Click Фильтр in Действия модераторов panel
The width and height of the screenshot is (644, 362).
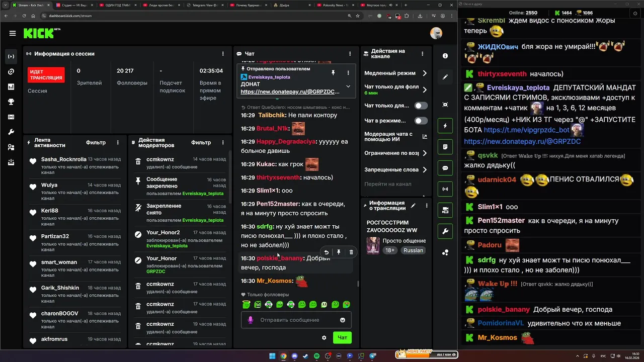tap(201, 142)
